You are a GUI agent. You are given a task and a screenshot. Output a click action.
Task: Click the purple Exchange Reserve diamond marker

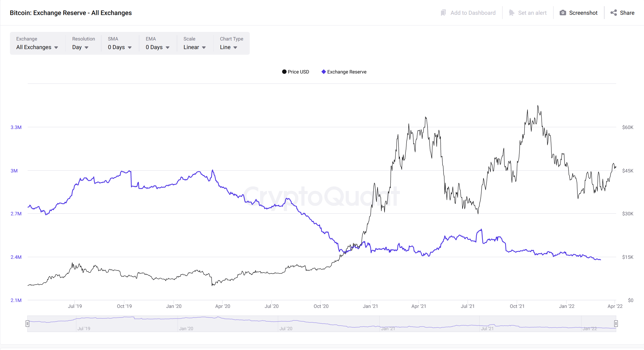[x=324, y=72]
